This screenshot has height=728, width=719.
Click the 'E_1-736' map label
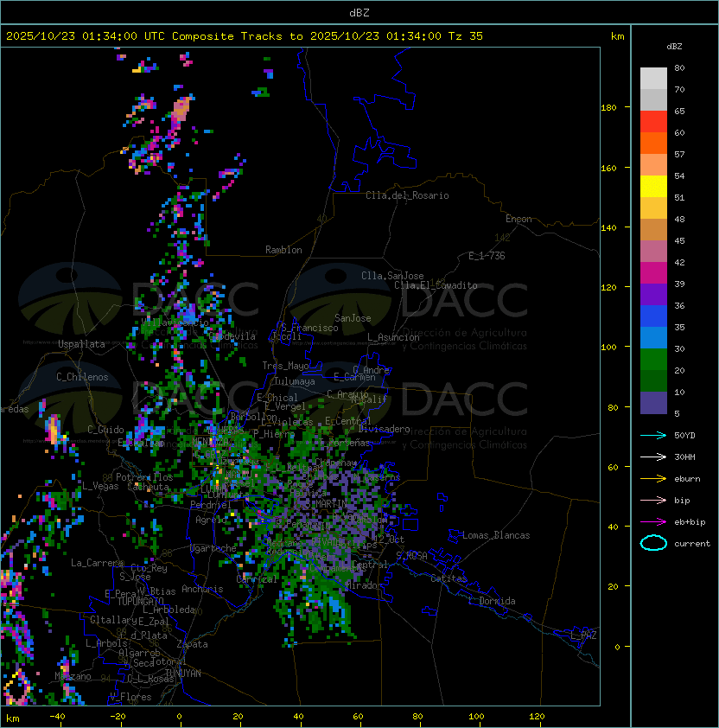tap(487, 256)
